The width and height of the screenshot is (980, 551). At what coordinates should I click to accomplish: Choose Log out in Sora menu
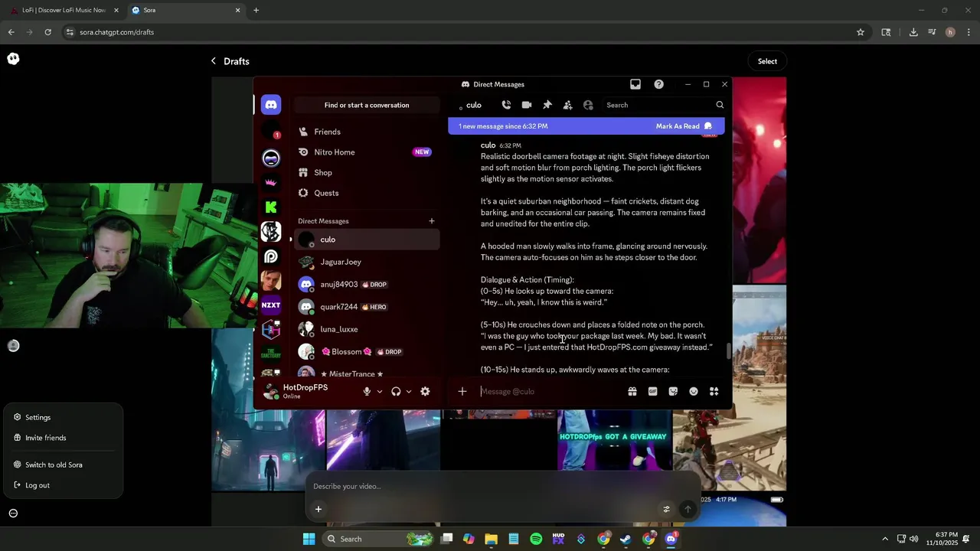click(x=63, y=485)
